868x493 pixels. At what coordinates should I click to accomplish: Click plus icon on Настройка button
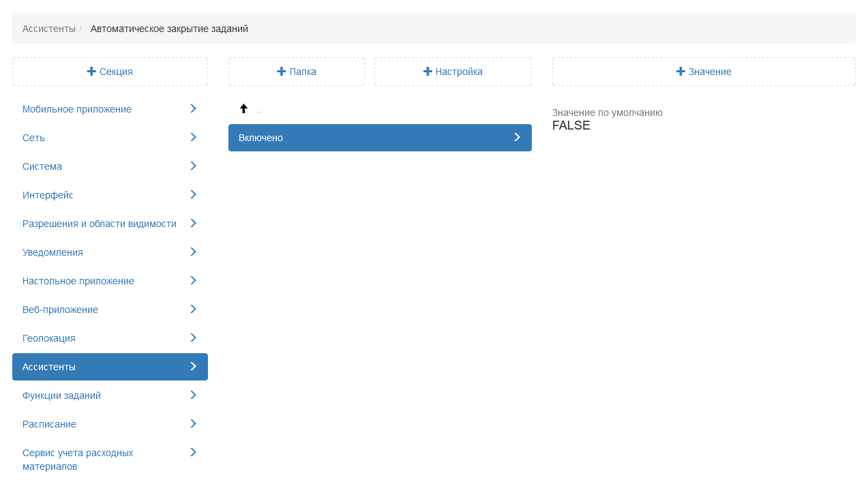(428, 72)
